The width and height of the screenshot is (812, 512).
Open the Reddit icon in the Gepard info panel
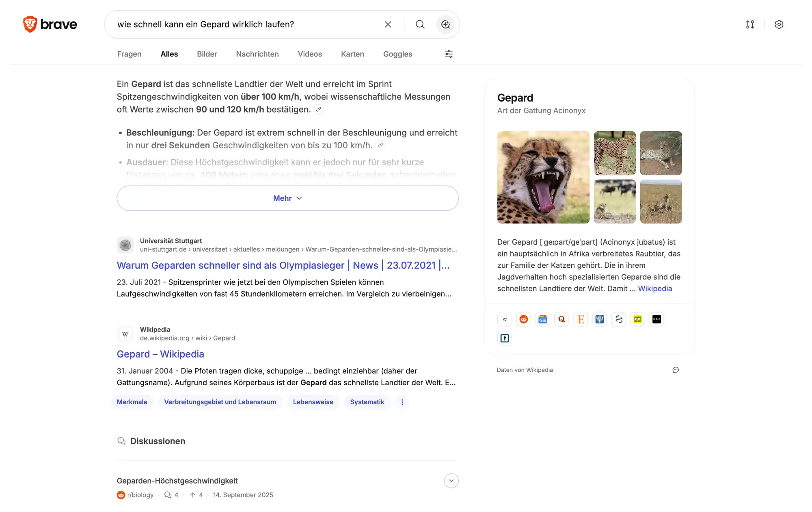524,319
